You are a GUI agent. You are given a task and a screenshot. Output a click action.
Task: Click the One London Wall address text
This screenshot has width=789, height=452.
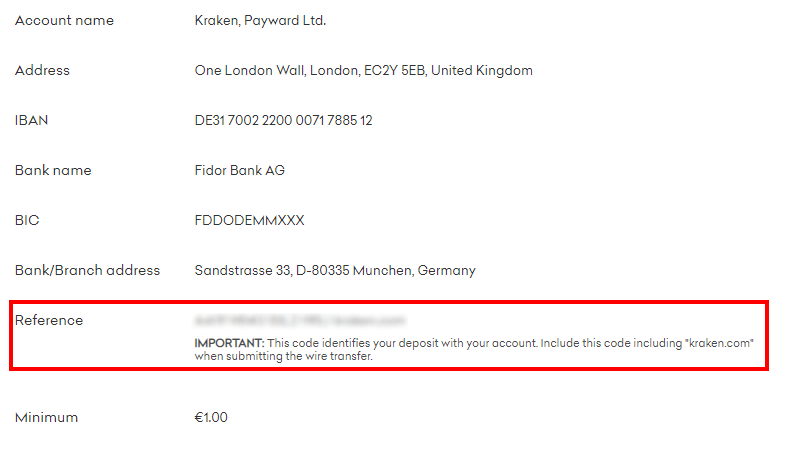coord(363,71)
